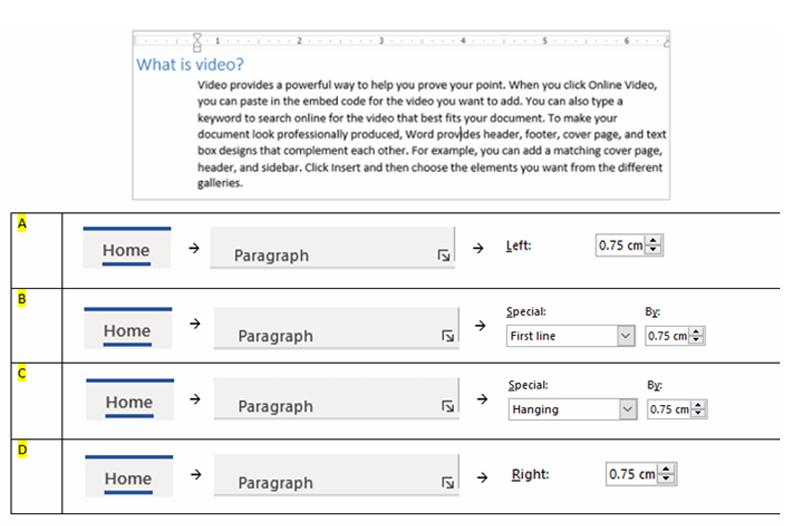This screenshot has height=526, width=804.
Task: Increase Left indent value with up arrow
Action: [x=654, y=241]
